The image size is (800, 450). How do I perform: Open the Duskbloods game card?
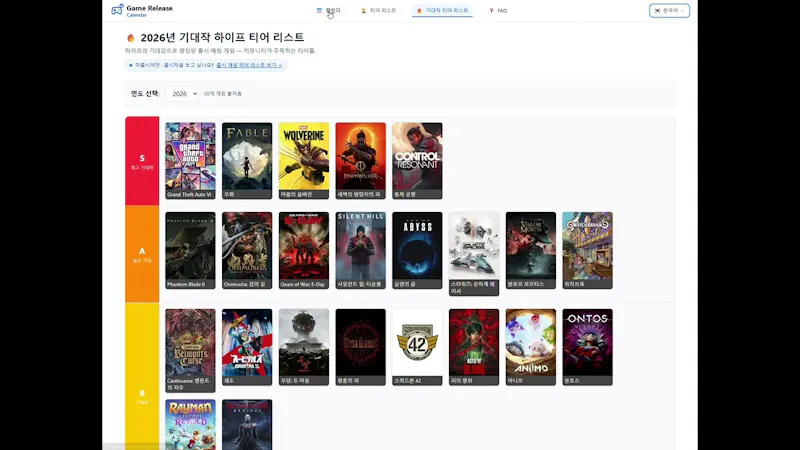click(361, 347)
